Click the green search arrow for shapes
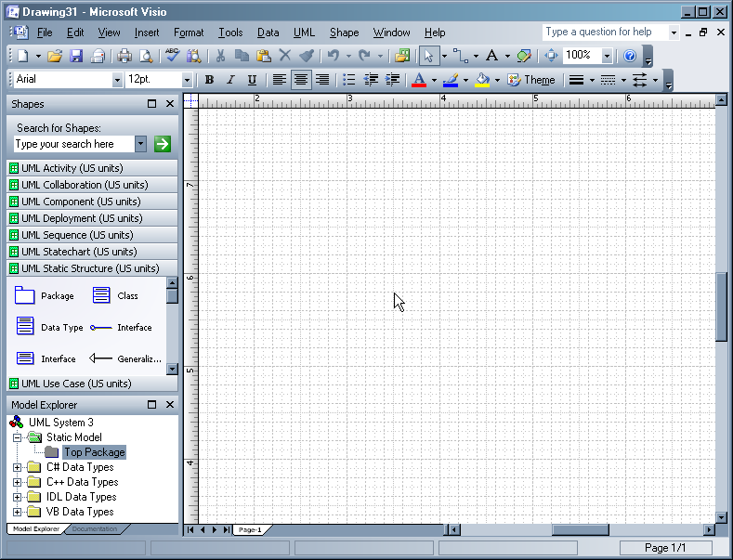 pyautogui.click(x=163, y=144)
